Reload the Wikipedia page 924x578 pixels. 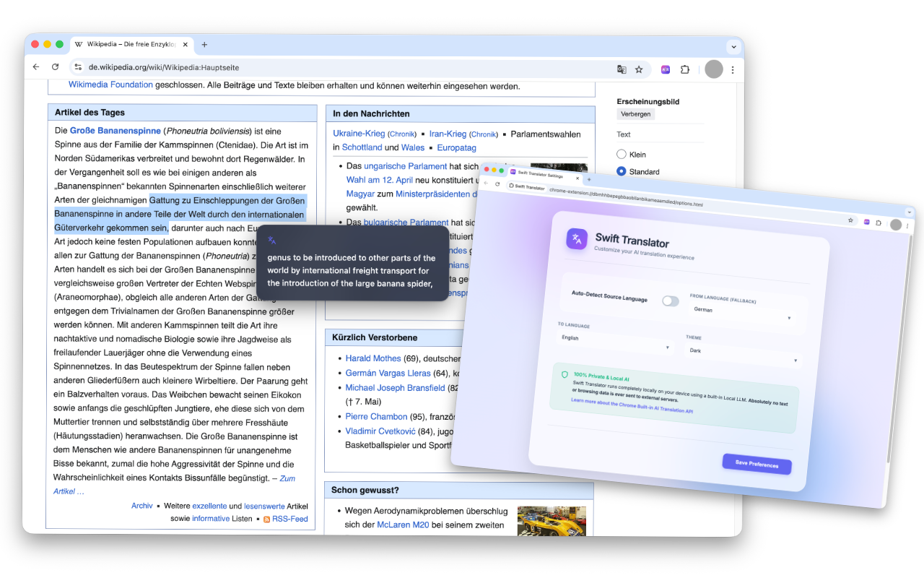click(x=55, y=66)
